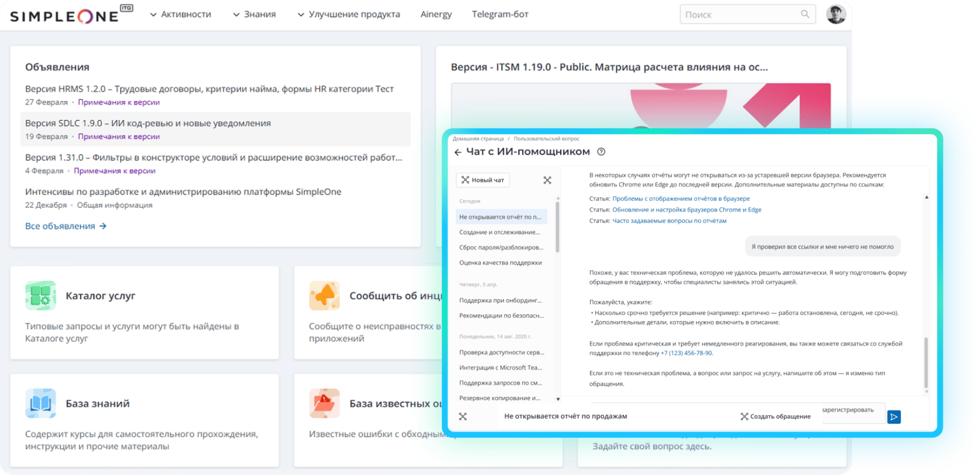Viewport: 980px width, 475px height.
Task: Open Примечания к версии for 27 Февраля
Action: (119, 102)
